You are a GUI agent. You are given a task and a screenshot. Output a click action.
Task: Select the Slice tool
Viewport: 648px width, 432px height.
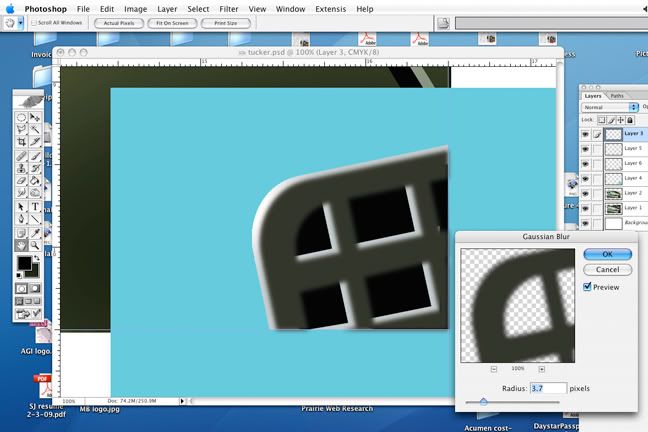(x=35, y=142)
